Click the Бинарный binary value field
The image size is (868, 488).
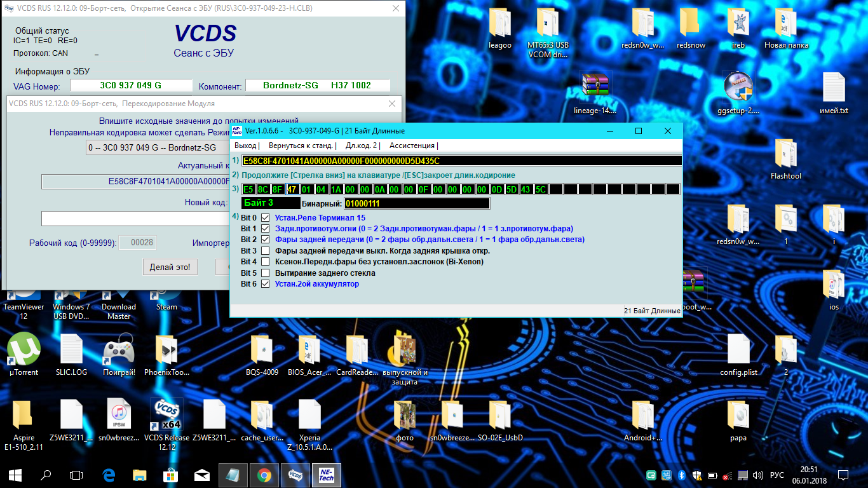click(416, 203)
